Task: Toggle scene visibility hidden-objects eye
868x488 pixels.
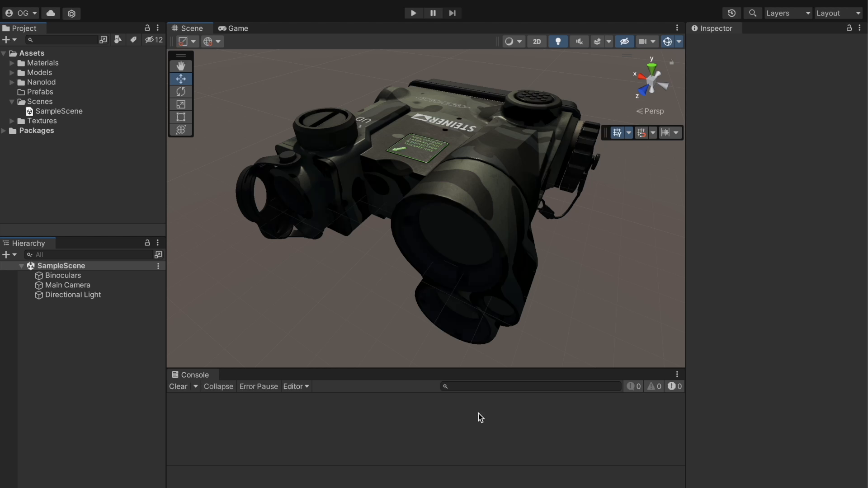Action: pyautogui.click(x=624, y=42)
